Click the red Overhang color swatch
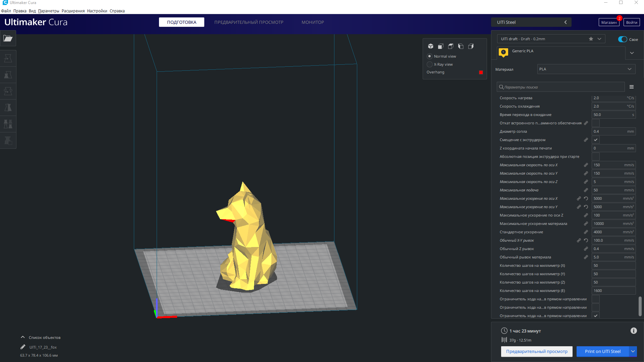This screenshot has width=644, height=362. (x=481, y=72)
